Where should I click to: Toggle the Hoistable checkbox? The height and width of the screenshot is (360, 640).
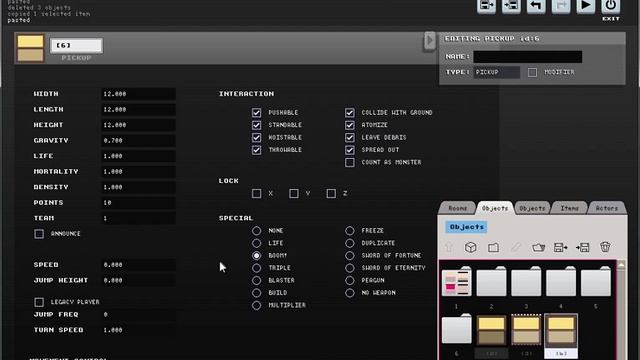click(x=256, y=138)
